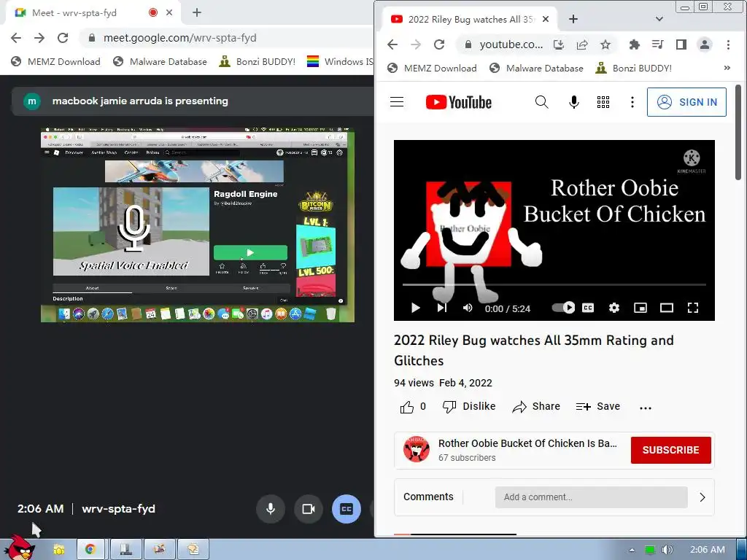Click youtube.com address bar

pyautogui.click(x=511, y=44)
